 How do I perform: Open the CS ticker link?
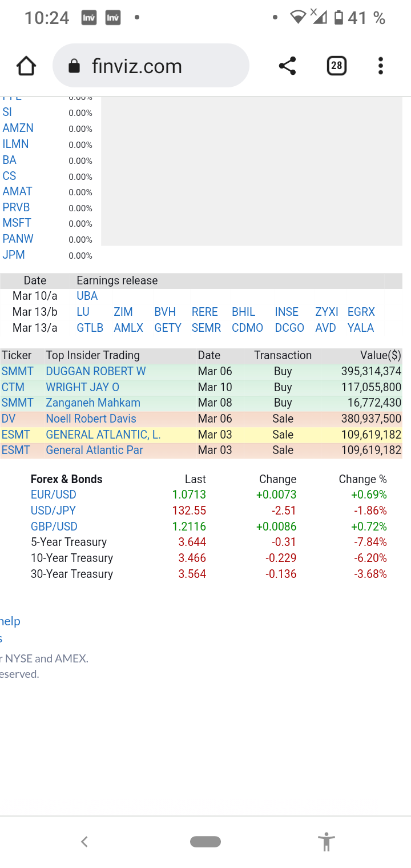click(9, 176)
